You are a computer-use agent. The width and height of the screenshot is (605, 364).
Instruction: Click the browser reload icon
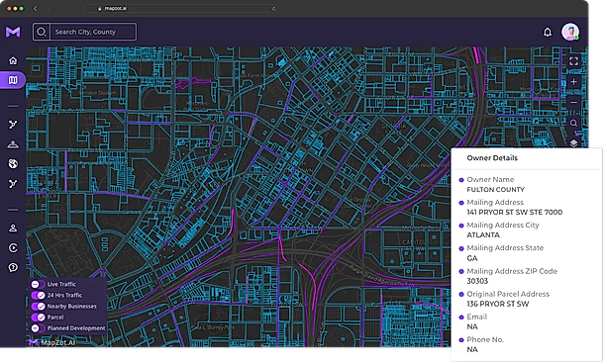point(274,9)
